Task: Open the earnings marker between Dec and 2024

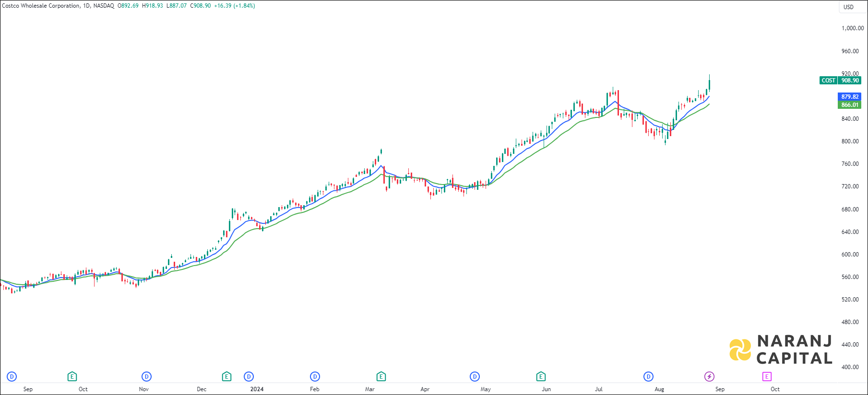Action: pyautogui.click(x=226, y=376)
